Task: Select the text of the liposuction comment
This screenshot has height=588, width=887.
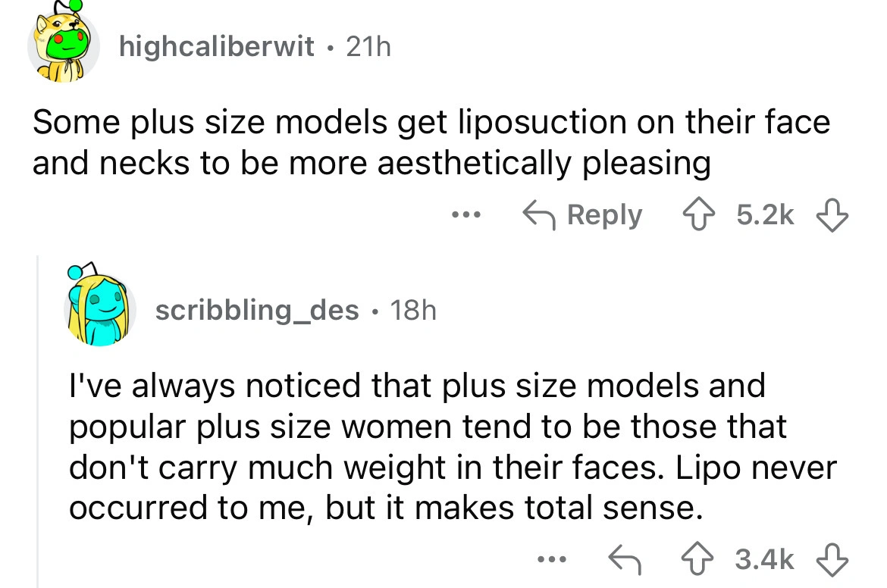Action: pos(431,142)
